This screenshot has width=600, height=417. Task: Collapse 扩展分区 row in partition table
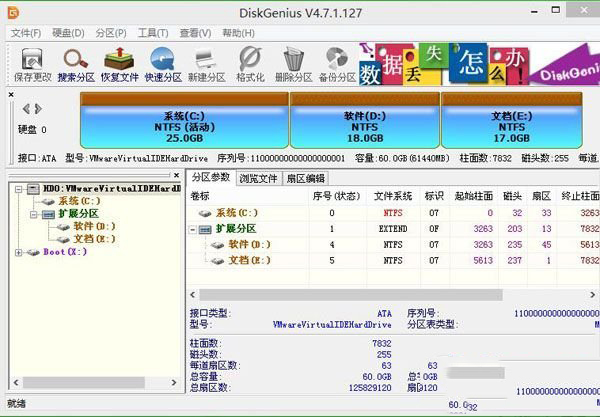193,230
